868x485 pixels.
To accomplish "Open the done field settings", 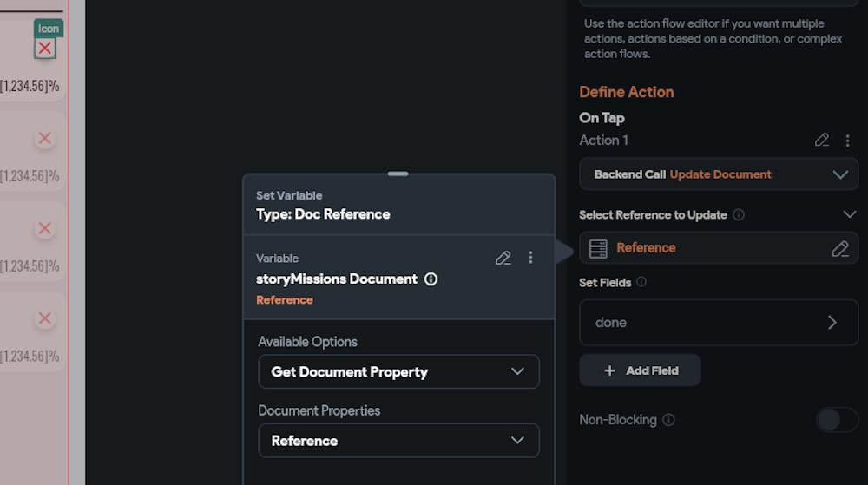I will [718, 322].
